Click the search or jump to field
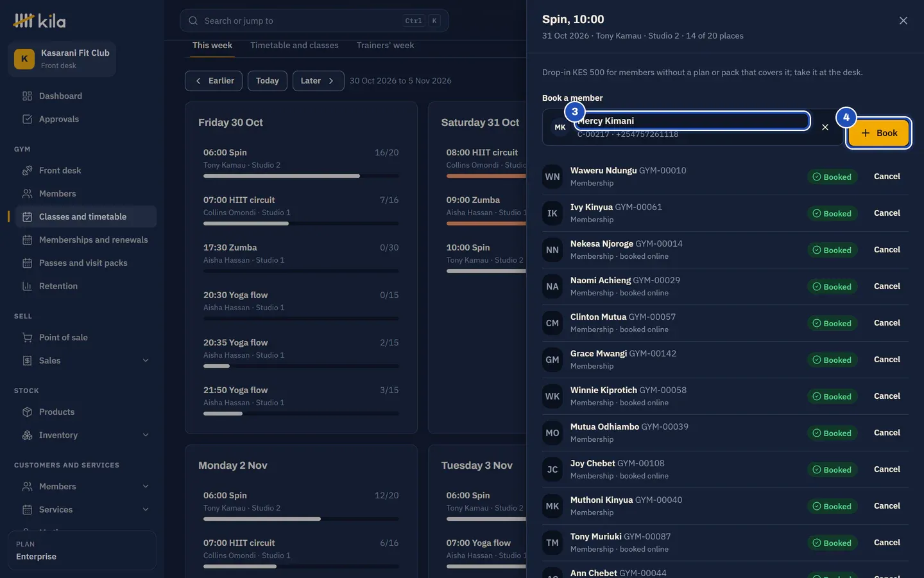The width and height of the screenshot is (924, 578). tap(314, 21)
